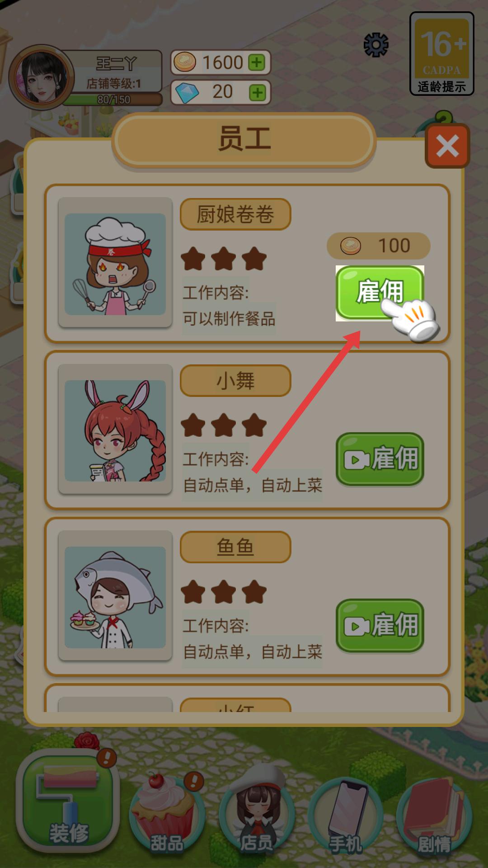This screenshot has width=488, height=868.
Task: Tap the 80/150 shop experience bar
Action: pos(113,99)
